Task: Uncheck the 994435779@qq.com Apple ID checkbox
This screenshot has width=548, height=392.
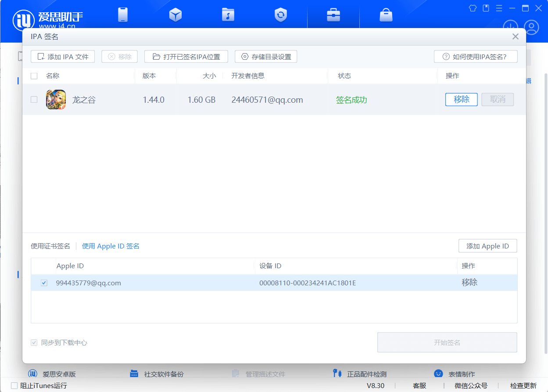Action: 44,283
